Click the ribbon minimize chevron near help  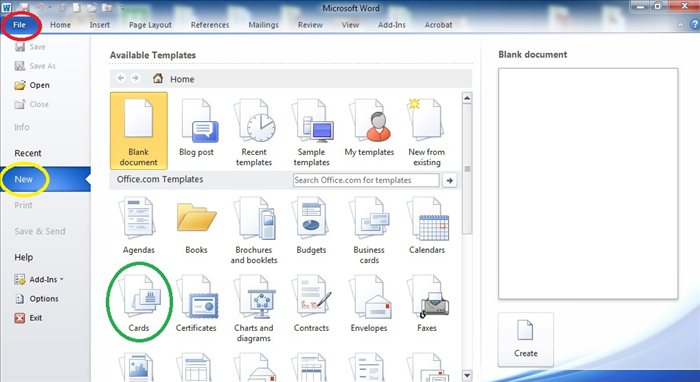[x=680, y=25]
